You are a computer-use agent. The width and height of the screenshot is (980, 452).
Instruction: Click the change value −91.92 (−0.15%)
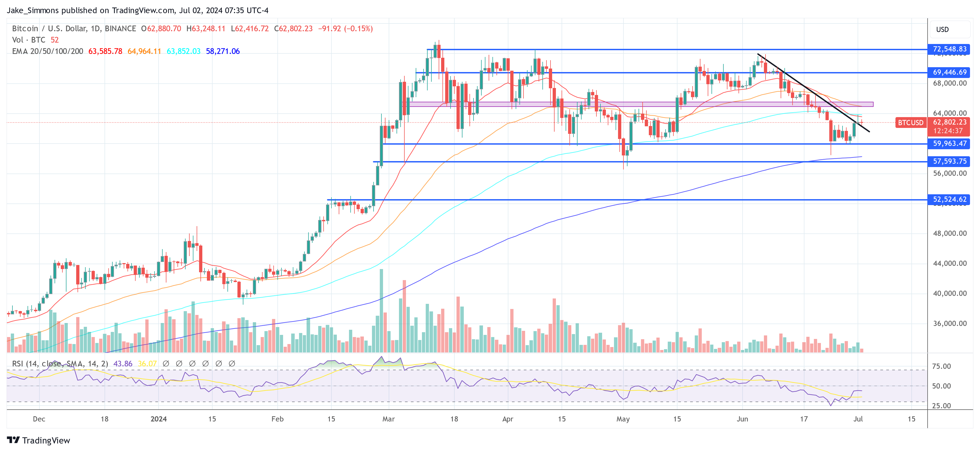point(345,29)
